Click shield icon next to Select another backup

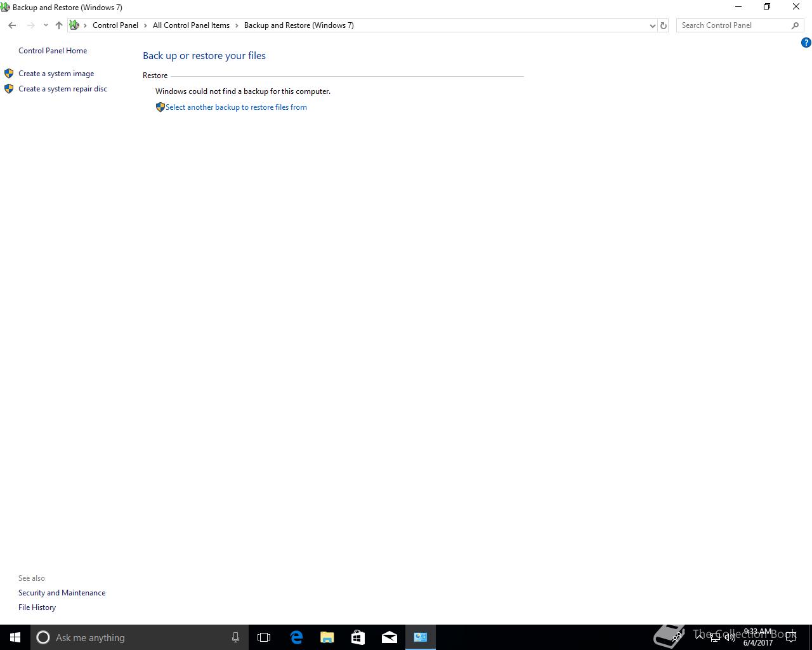click(x=160, y=107)
